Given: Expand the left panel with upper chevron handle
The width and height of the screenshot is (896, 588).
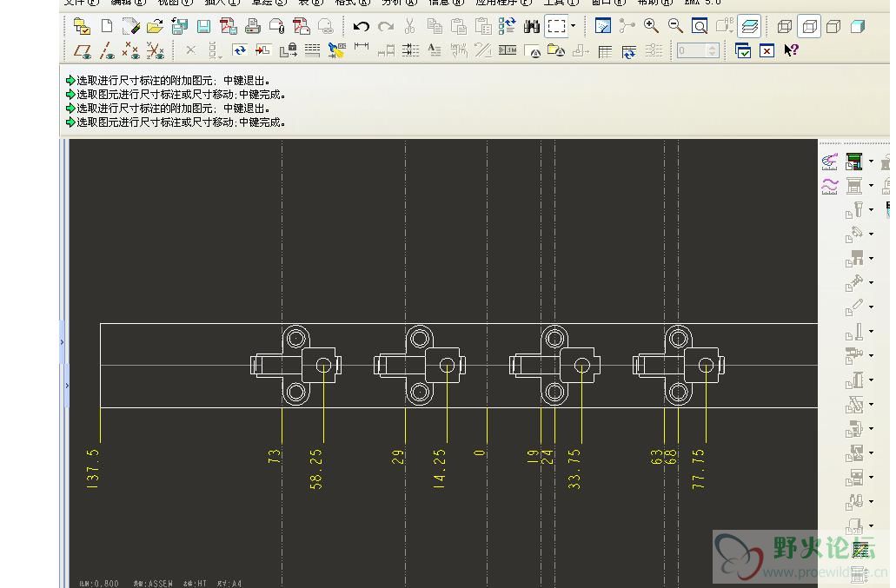Looking at the screenshot, I should click(x=62, y=342).
